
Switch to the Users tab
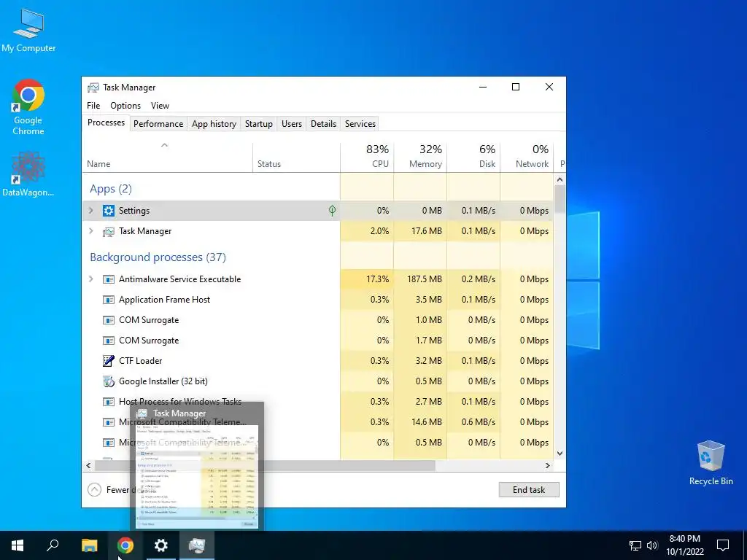coord(292,124)
